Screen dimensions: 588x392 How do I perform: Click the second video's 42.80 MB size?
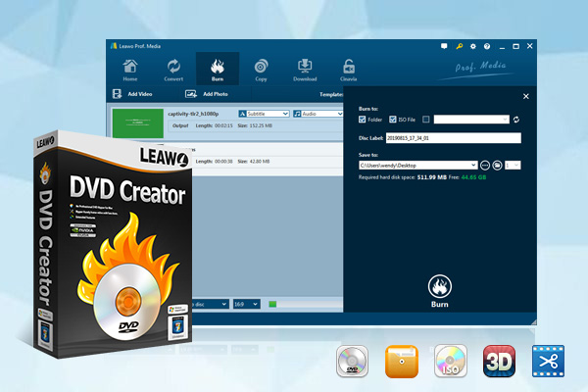pos(260,162)
